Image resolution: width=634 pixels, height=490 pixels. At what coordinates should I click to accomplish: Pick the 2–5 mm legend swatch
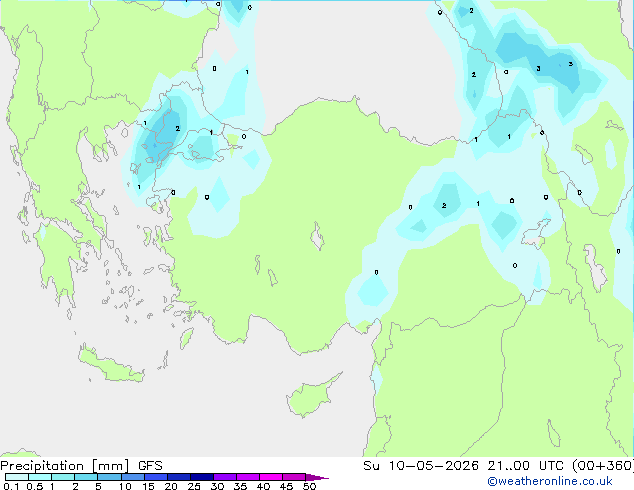pyautogui.click(x=86, y=477)
